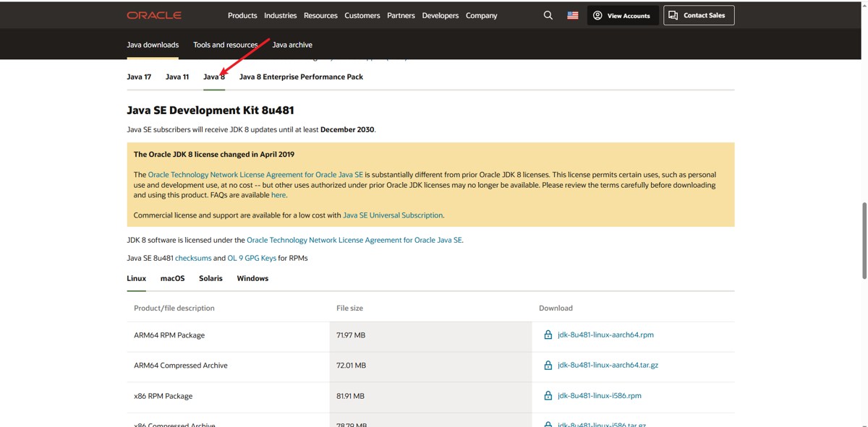Open the Industries menu

tap(281, 15)
